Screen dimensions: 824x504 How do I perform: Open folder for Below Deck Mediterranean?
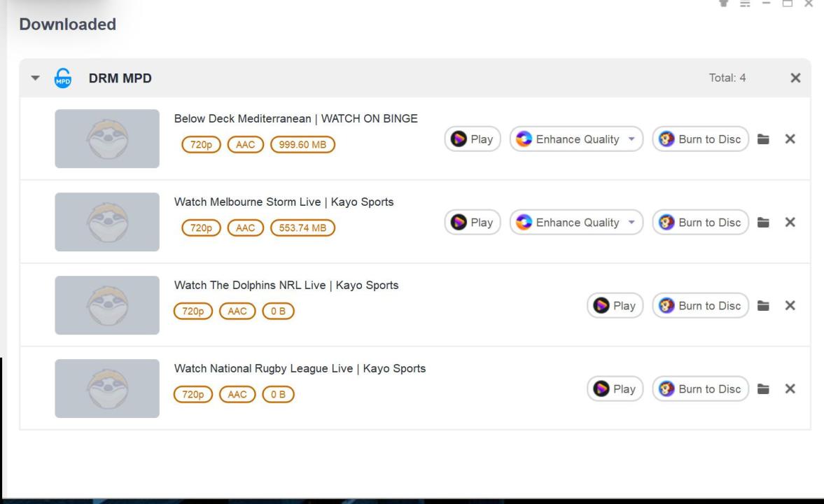click(x=764, y=139)
